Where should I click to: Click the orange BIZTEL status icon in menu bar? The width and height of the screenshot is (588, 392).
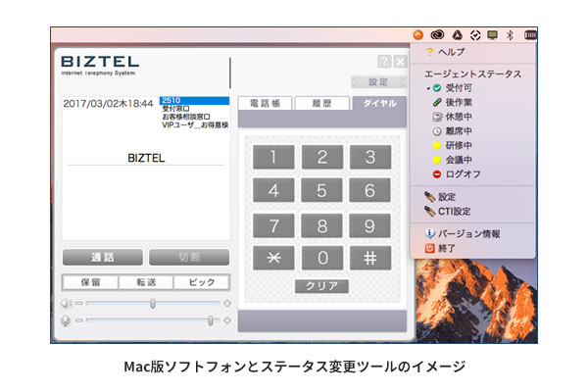pyautogui.click(x=419, y=34)
